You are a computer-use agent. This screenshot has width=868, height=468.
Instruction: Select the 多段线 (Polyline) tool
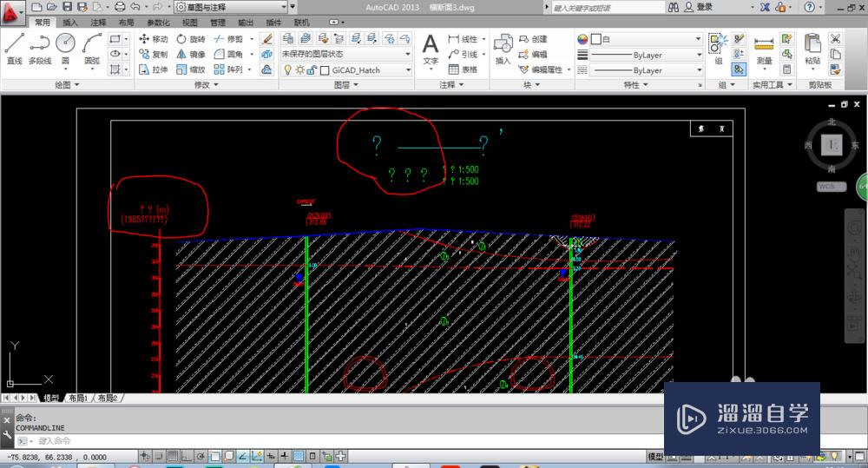40,48
